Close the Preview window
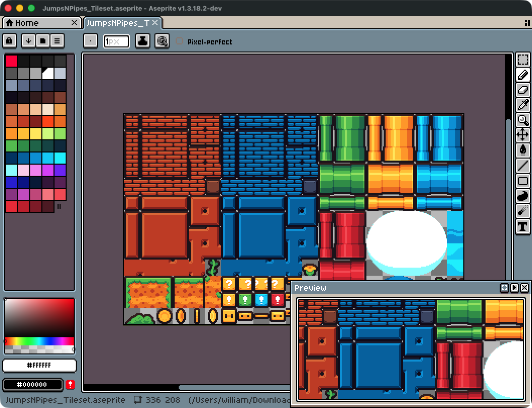Screen dimensions: 532x408 (x=524, y=288)
